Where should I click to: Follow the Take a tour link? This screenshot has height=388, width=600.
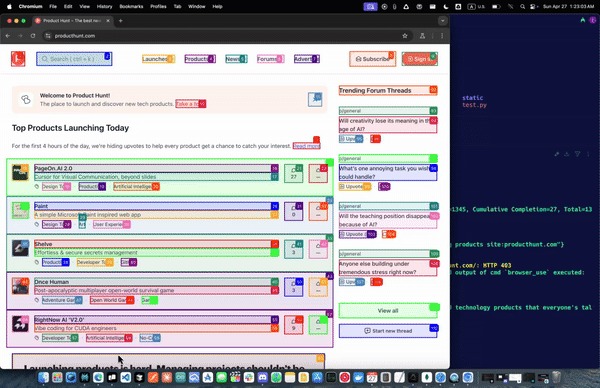[x=191, y=104]
